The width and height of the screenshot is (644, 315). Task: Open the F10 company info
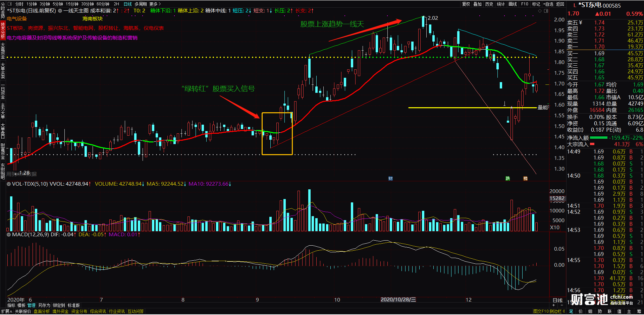click(525, 4)
